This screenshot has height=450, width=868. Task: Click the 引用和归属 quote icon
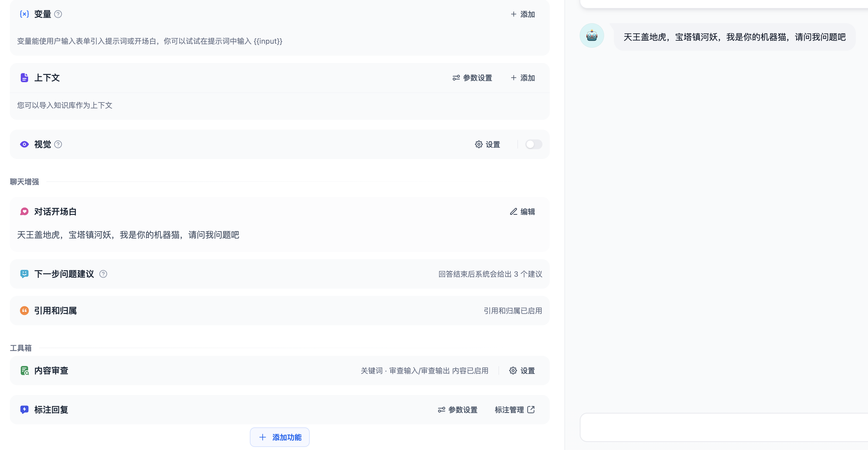click(x=24, y=310)
